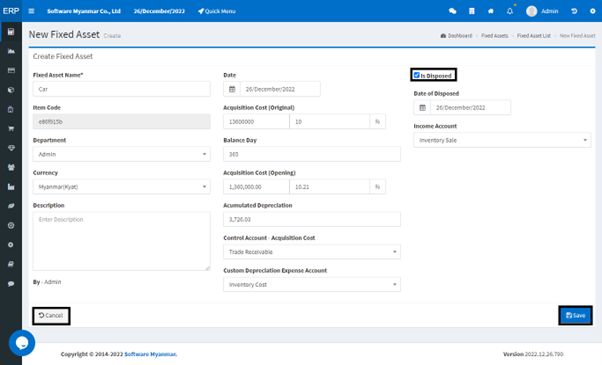Viewport: 602px width, 365px height.
Task: Open the Income Account dropdown
Action: (502, 140)
